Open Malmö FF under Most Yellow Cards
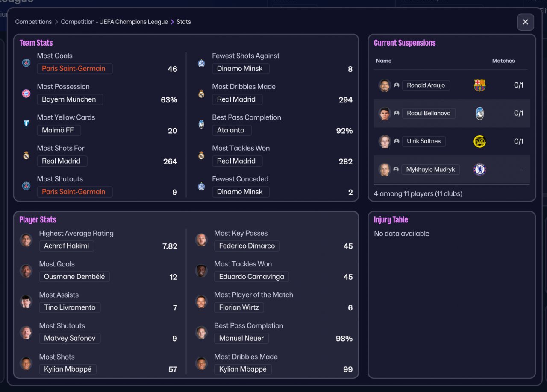Viewport: 547px width, 392px height. 59,130
